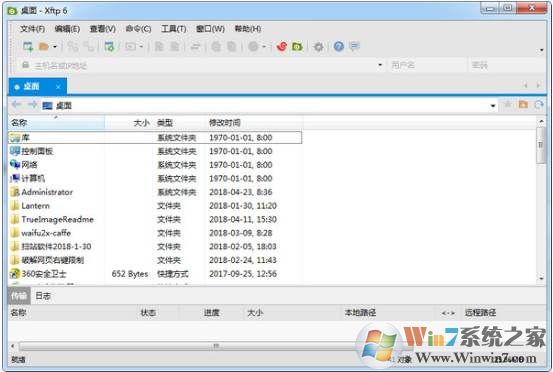553x372 pixels.
Task: Open the 命令(C) menu
Action: (x=138, y=29)
